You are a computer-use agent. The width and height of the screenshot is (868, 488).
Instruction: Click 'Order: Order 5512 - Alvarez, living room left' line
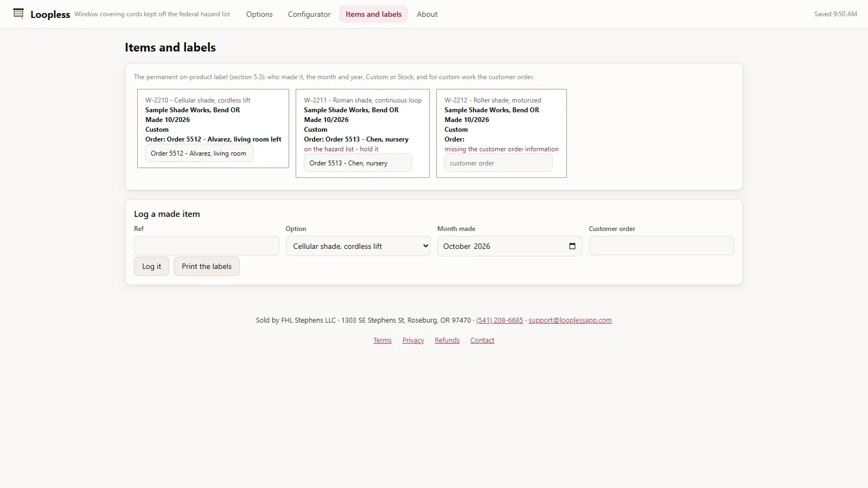click(213, 139)
